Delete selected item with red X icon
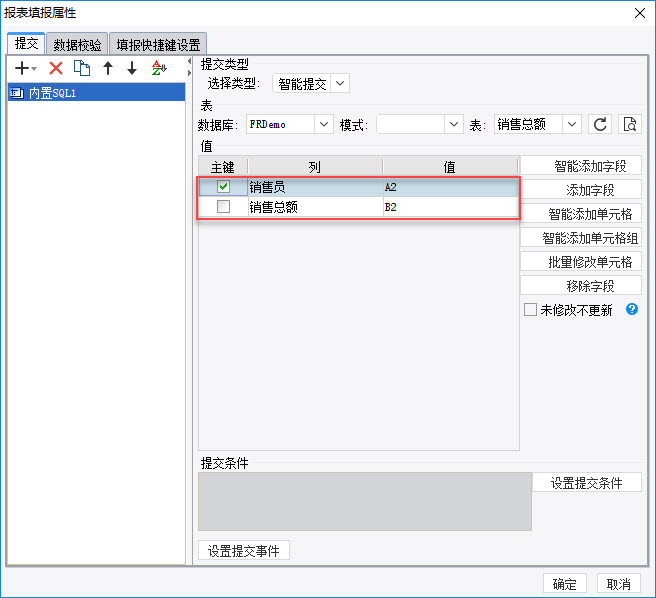The height and width of the screenshot is (598, 656). 56,68
